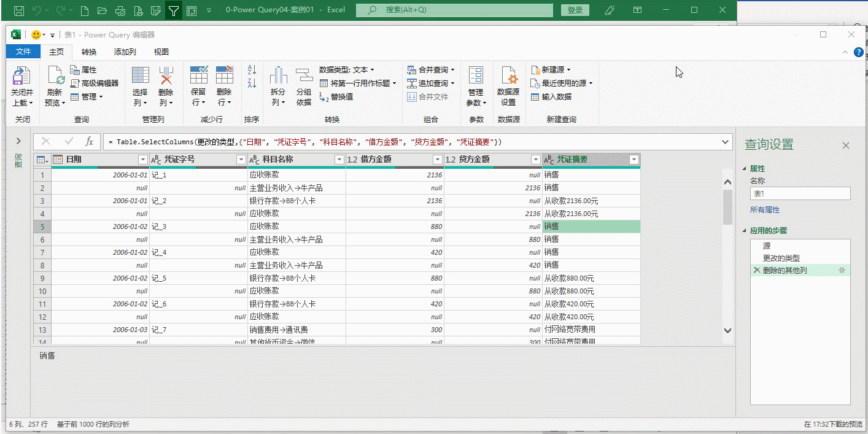Image resolution: width=868 pixels, height=434 pixels.
Task: Click the fx formula icon
Action: point(89,142)
